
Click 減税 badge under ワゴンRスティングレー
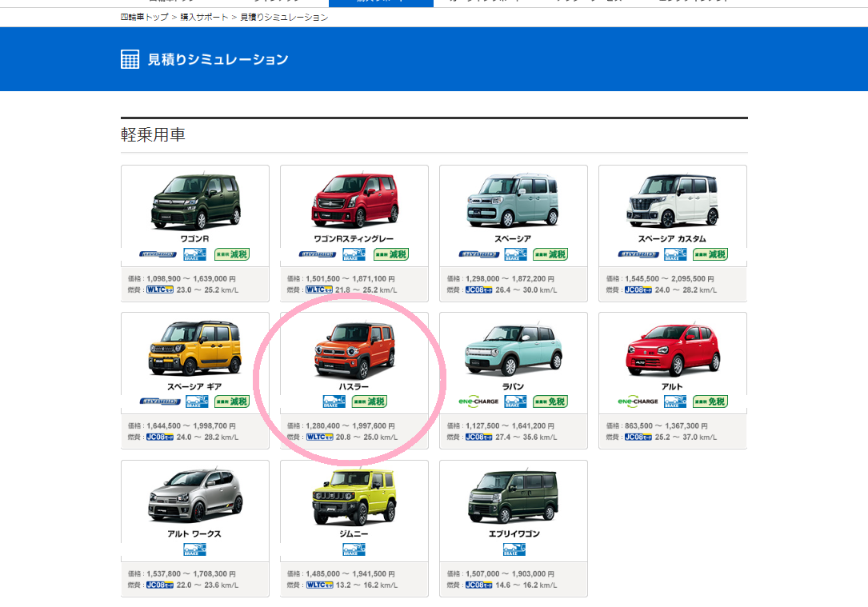click(x=391, y=254)
